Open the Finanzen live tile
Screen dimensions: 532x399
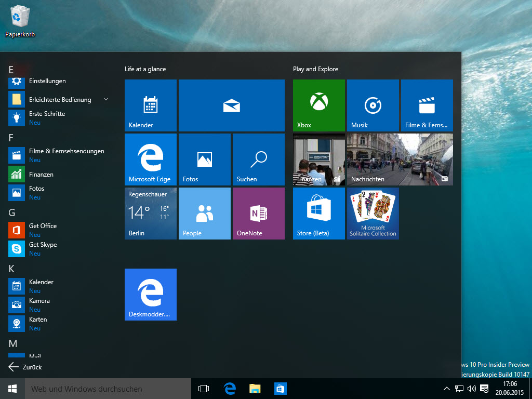318,159
